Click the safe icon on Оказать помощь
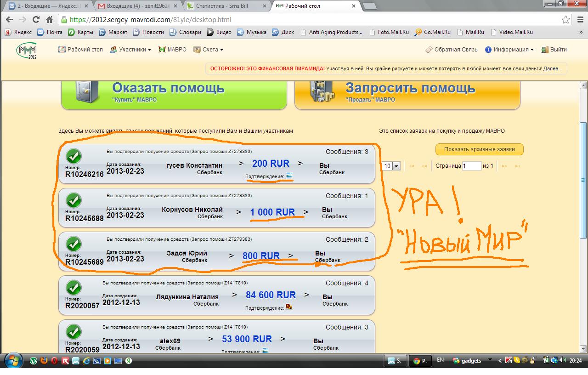The width and height of the screenshot is (588, 375). (x=87, y=93)
